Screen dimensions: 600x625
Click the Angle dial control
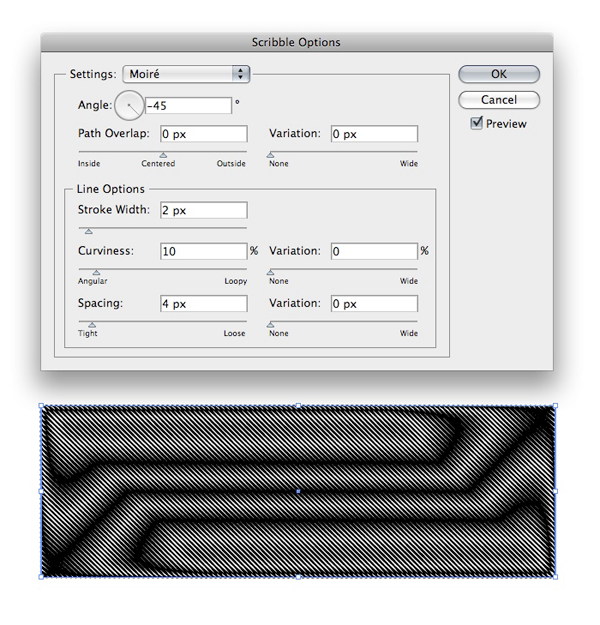(129, 105)
